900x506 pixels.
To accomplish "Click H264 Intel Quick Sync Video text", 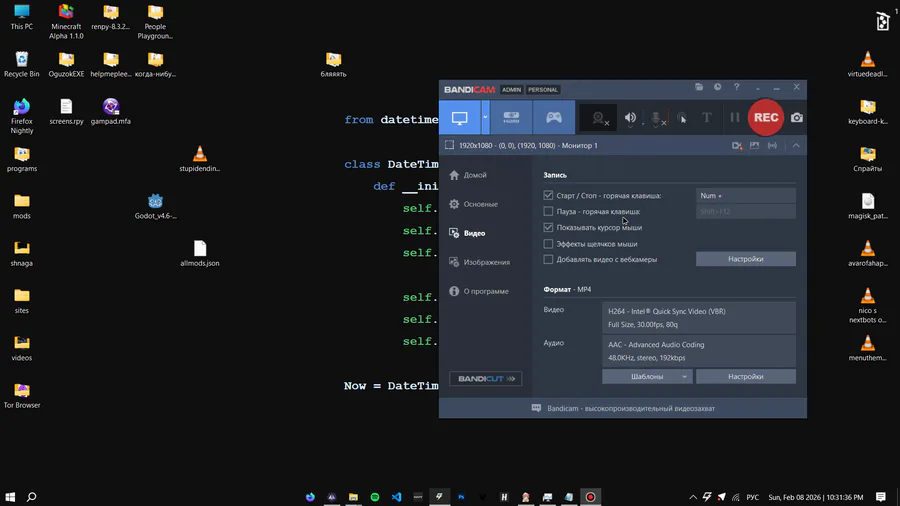I will point(666,312).
